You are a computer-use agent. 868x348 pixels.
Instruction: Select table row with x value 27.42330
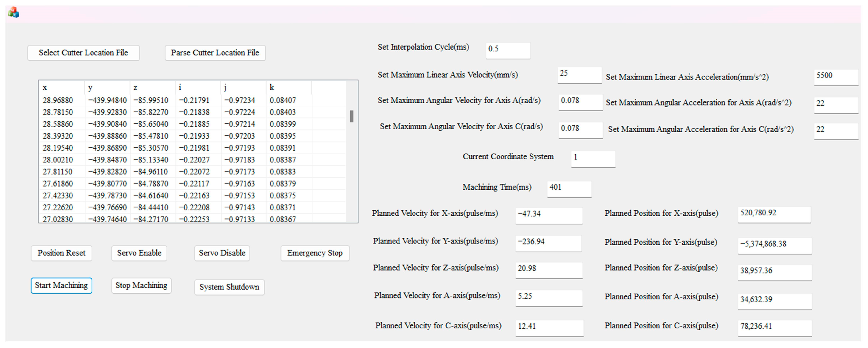point(192,195)
